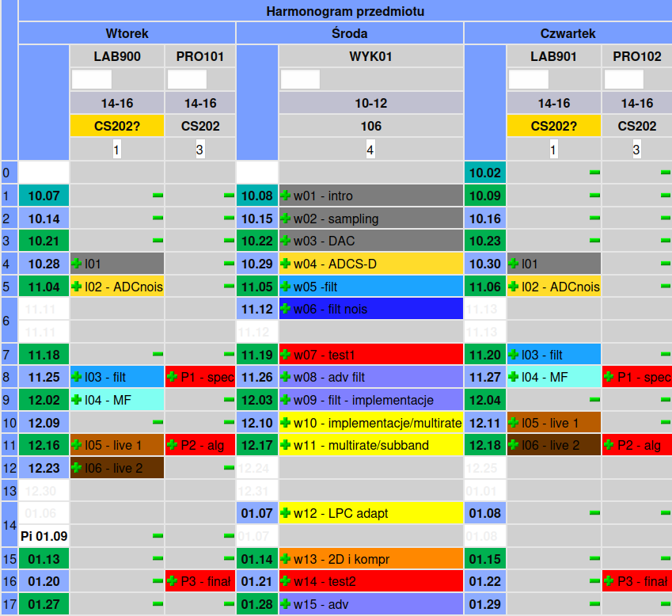Click the plus icon on Tuesday's P1 - spec

tap(172, 378)
